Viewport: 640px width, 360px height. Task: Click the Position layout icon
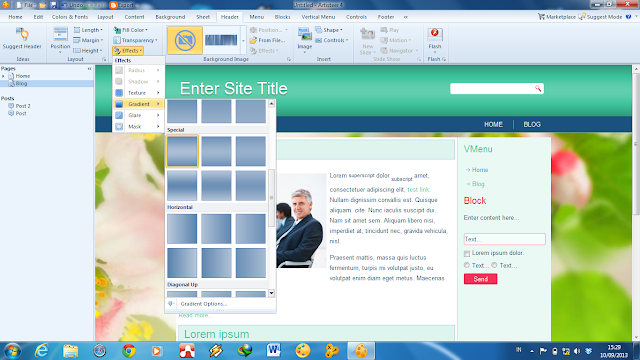coord(60,34)
